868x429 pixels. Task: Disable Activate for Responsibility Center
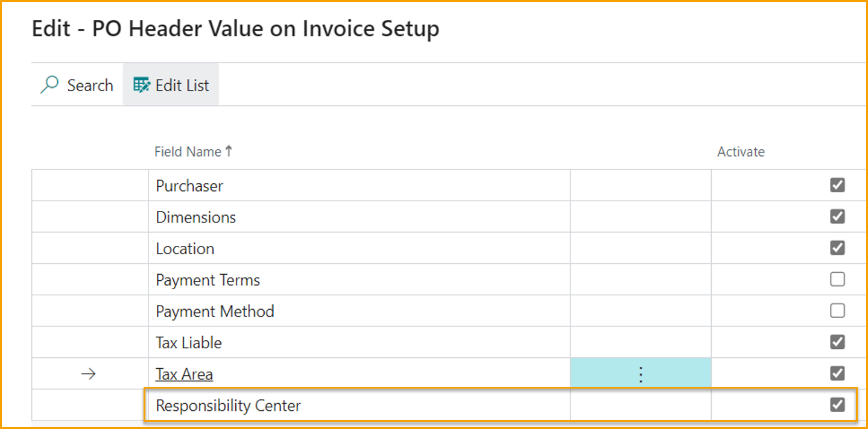pyautogui.click(x=837, y=404)
